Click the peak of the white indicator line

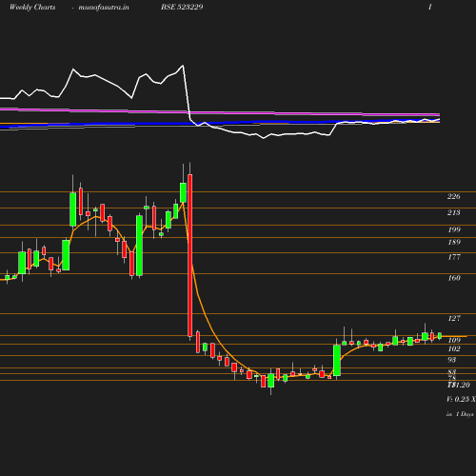point(183,66)
